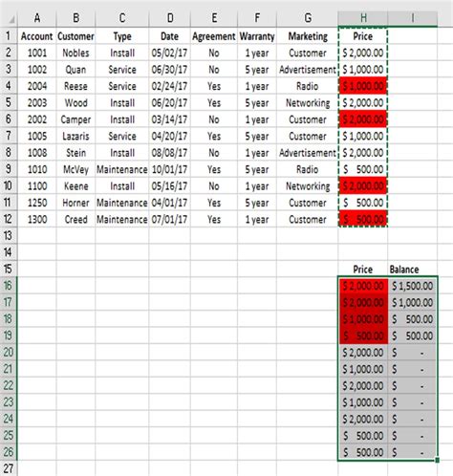Select Networking marketing cell in Wood row
Screen dimensions: 453x476
click(x=308, y=103)
